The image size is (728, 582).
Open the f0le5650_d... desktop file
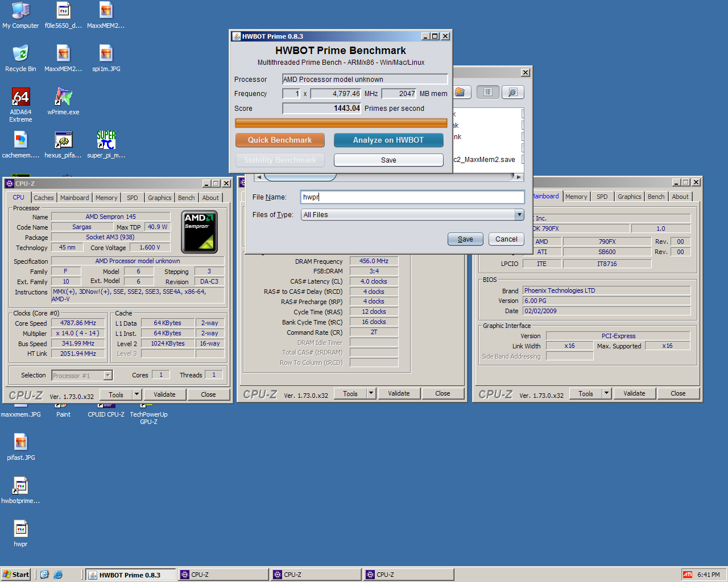tap(63, 15)
